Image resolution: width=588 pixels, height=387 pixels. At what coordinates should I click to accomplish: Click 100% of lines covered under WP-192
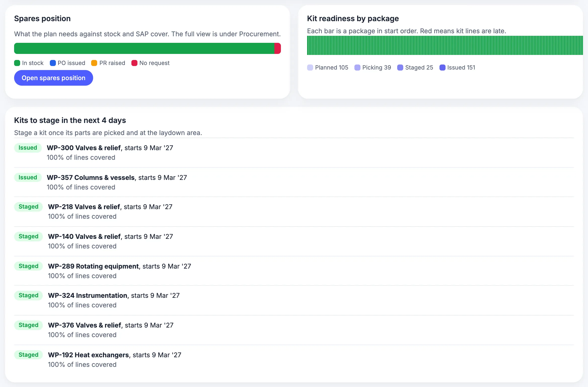82,365
